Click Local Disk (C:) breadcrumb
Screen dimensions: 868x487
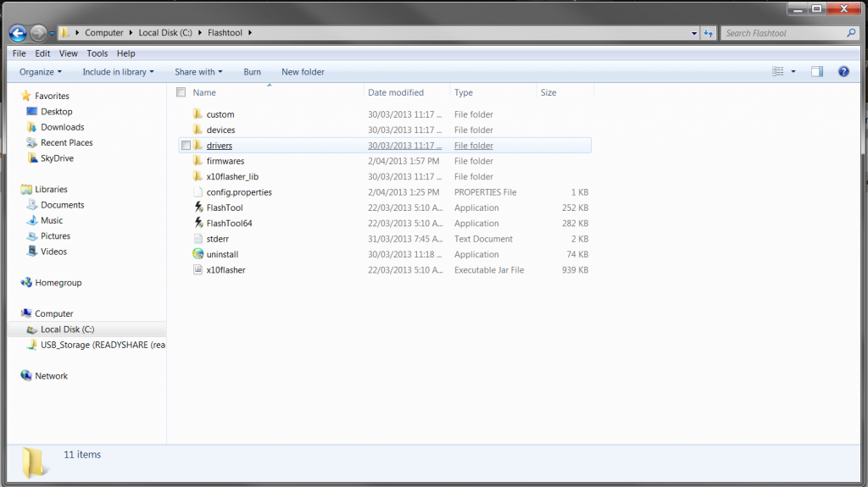click(x=165, y=33)
